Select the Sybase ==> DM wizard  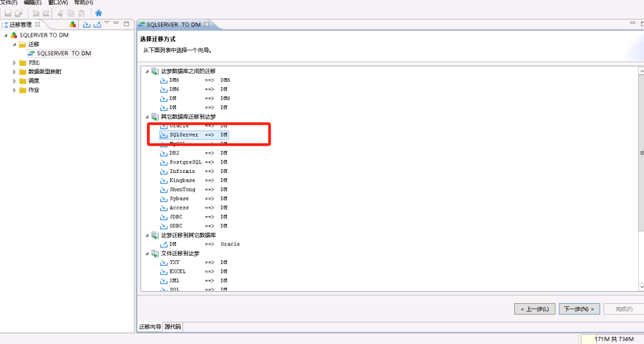click(194, 199)
